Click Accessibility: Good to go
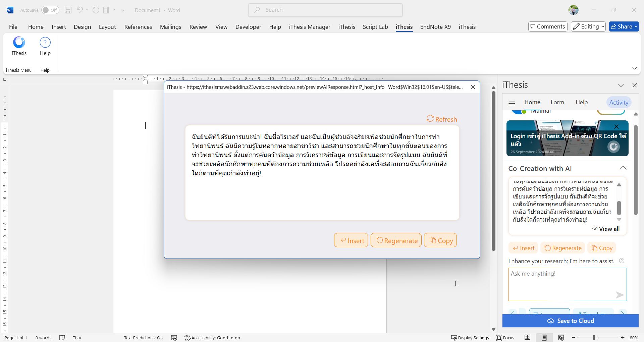The height and width of the screenshot is (342, 644). [212, 338]
